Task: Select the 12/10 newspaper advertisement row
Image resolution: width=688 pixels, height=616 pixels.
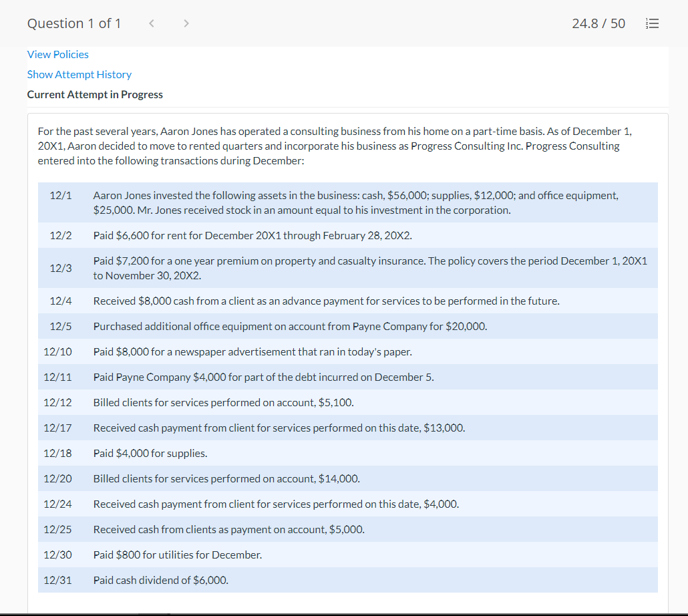Action: coord(347,352)
